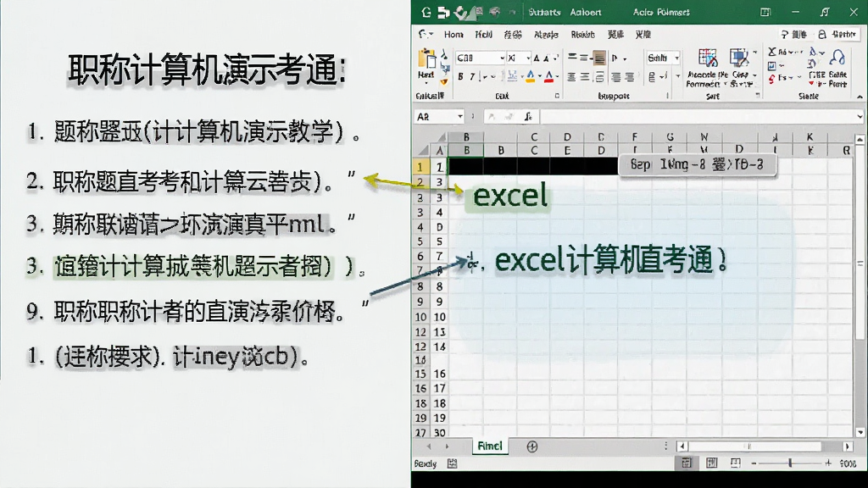This screenshot has width=868, height=488.
Task: Select the cell containing the word excel
Action: (x=509, y=196)
